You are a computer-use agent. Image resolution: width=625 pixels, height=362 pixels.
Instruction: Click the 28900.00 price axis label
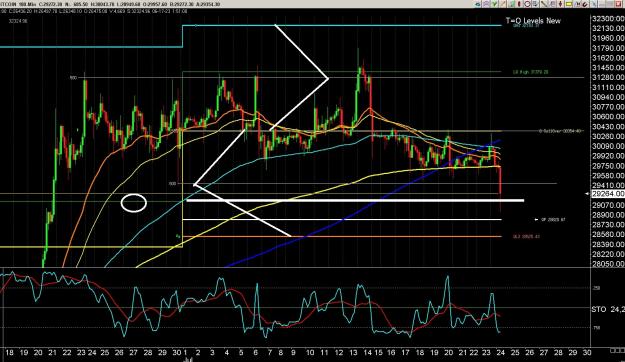(608, 215)
